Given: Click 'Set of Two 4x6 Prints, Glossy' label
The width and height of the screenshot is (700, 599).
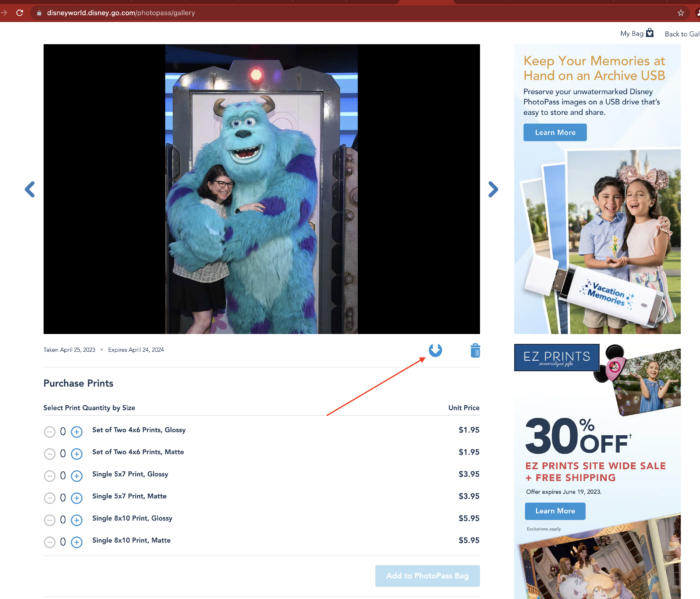Looking at the screenshot, I should (139, 430).
